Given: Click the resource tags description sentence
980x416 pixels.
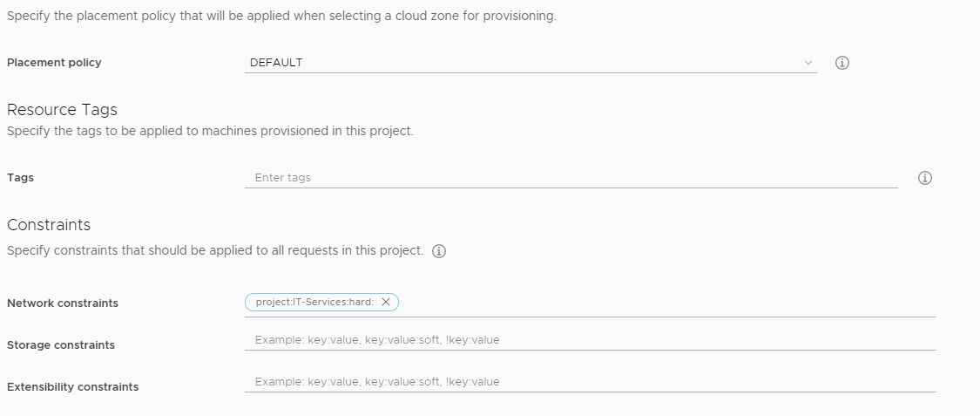Looking at the screenshot, I should coord(210,132).
